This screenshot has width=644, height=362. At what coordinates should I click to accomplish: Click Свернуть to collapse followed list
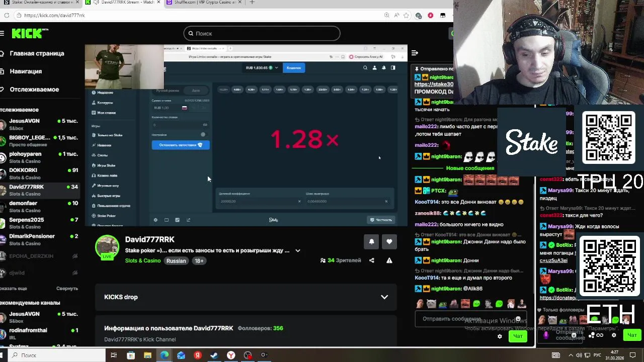click(67, 289)
